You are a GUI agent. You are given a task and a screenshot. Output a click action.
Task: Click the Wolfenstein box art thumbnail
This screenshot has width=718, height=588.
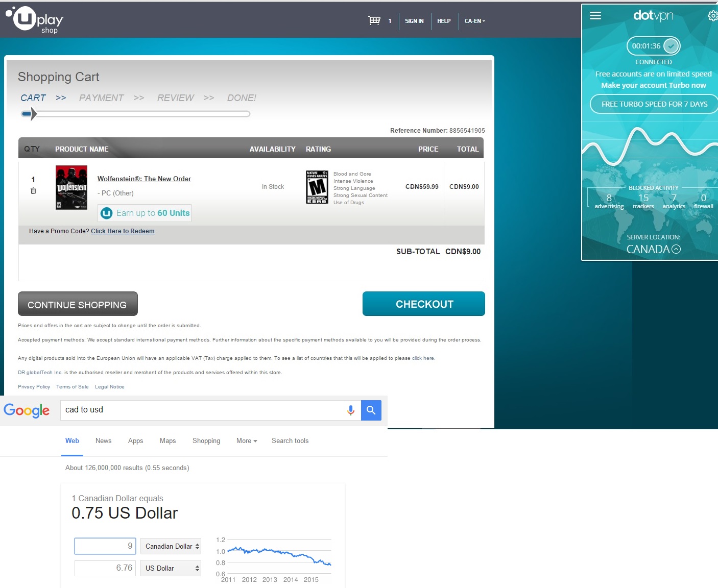pos(71,187)
